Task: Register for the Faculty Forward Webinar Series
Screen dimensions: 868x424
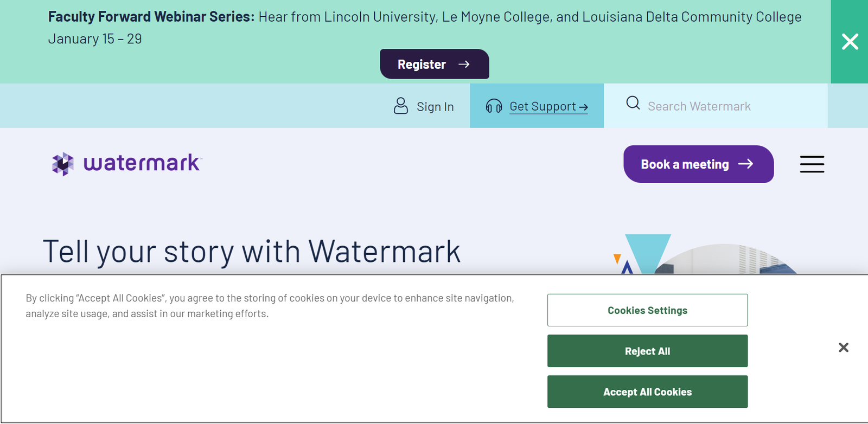Action: [x=435, y=64]
